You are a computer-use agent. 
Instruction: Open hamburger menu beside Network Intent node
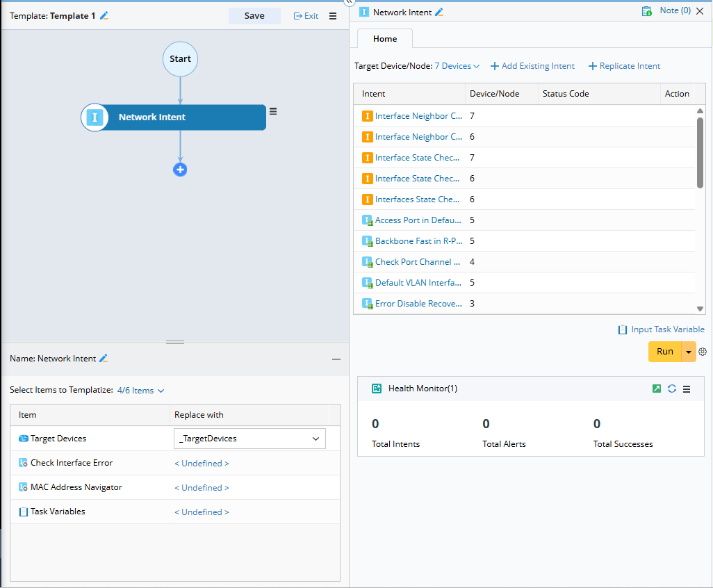(273, 111)
